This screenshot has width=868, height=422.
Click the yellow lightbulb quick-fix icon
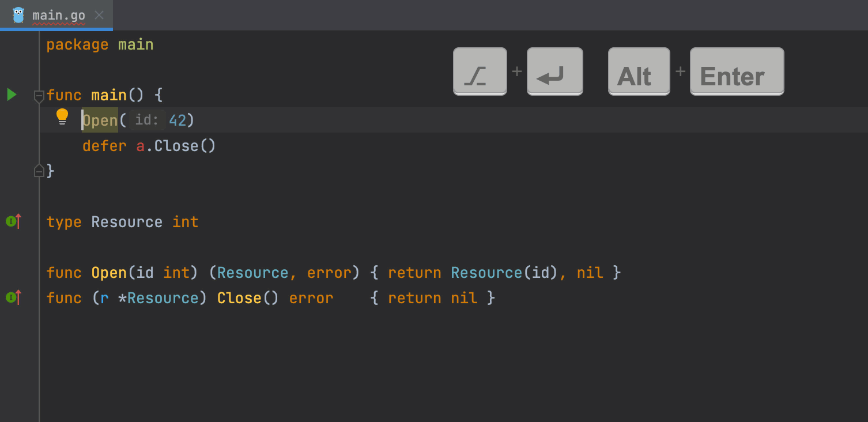[62, 117]
